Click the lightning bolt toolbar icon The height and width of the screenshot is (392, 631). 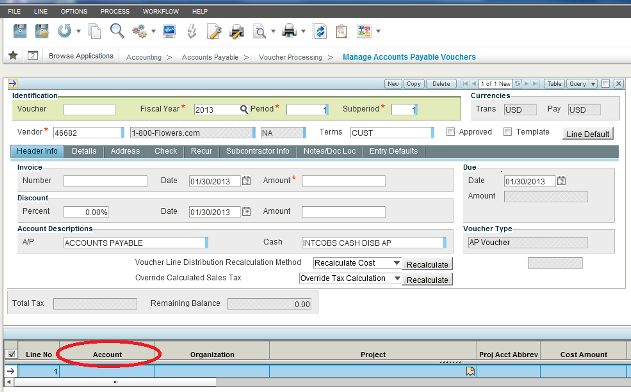click(x=192, y=31)
